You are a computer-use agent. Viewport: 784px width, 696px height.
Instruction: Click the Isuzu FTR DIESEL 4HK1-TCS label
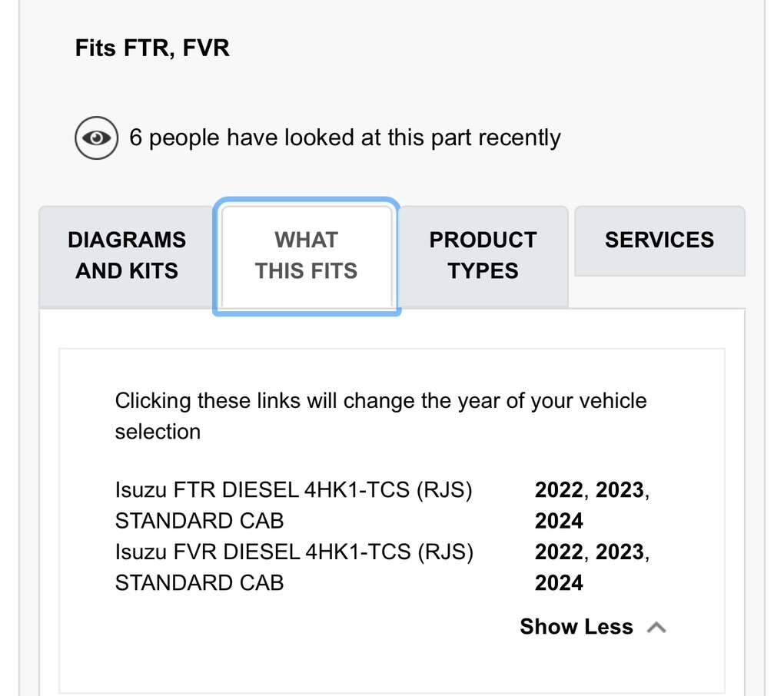click(x=294, y=490)
